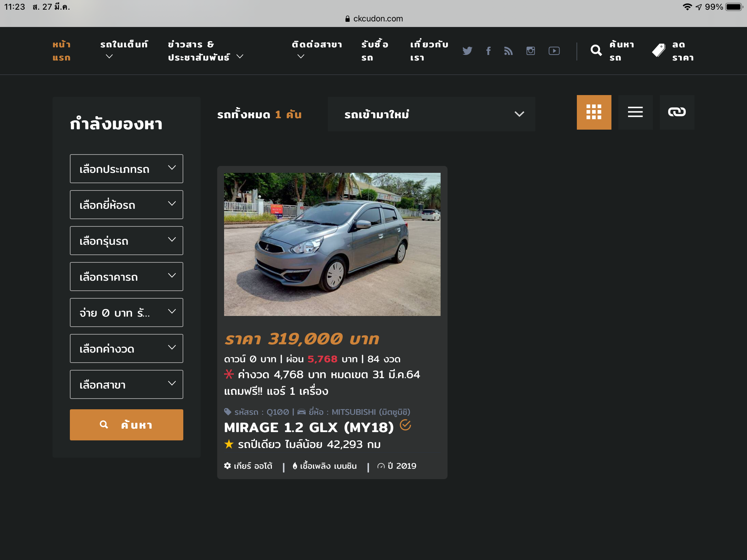Switch to grid view layout
747x560 pixels.
pyautogui.click(x=594, y=112)
